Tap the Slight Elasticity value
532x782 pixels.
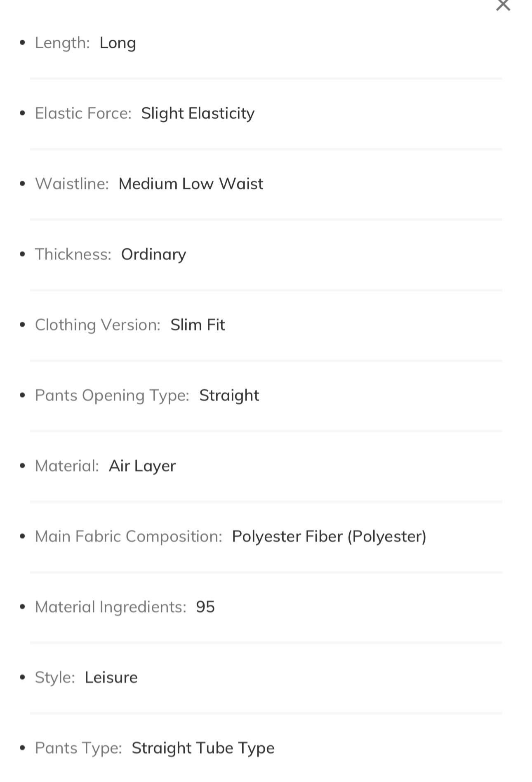point(198,113)
